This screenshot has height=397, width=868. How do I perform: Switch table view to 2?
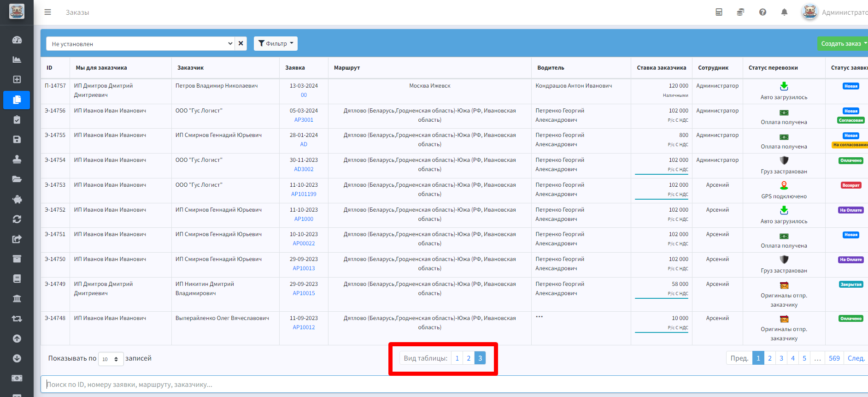(x=469, y=358)
